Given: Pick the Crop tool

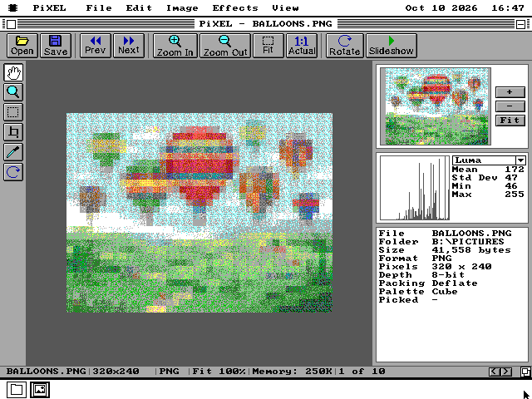Looking at the screenshot, I should pyautogui.click(x=13, y=132).
